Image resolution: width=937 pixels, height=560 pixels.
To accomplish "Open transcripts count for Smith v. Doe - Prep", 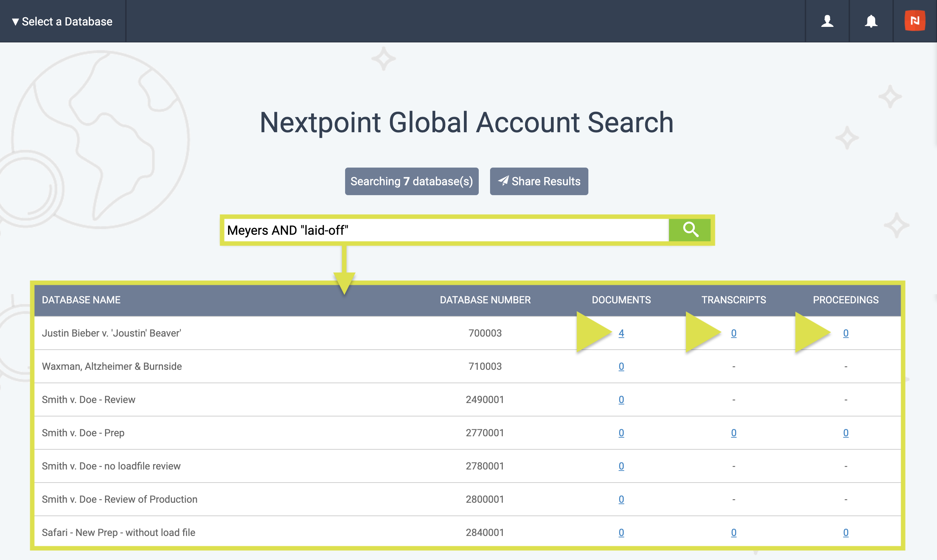I will point(734,433).
